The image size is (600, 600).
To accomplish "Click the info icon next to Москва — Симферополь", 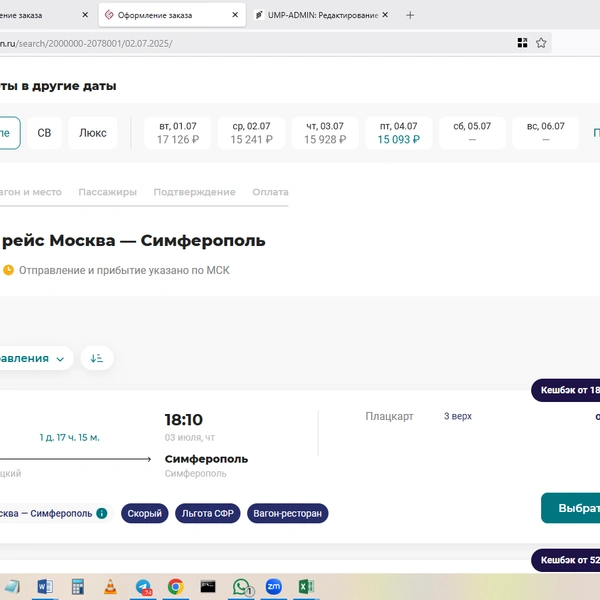I will click(x=102, y=513).
